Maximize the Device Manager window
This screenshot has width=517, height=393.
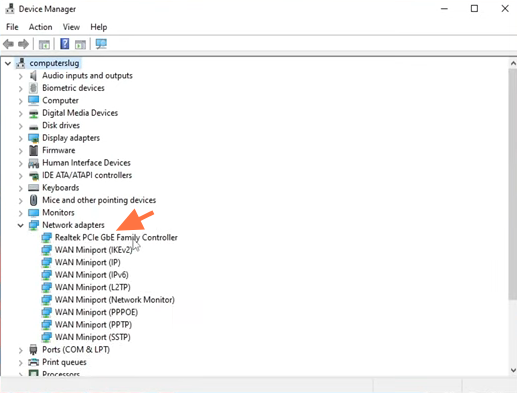pyautogui.click(x=474, y=9)
